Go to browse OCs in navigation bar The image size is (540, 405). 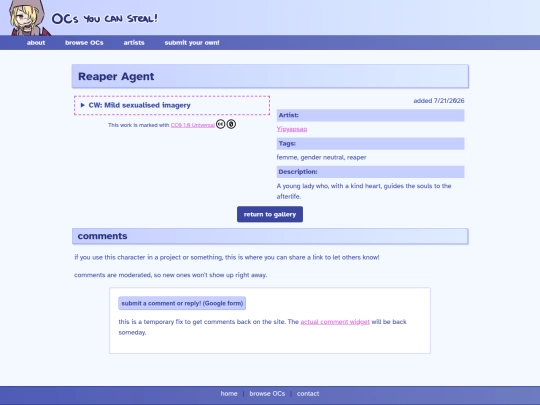click(84, 43)
